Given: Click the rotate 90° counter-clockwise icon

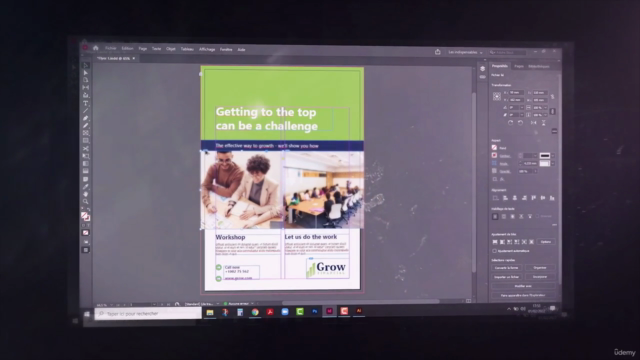Looking at the screenshot, I should 520,122.
